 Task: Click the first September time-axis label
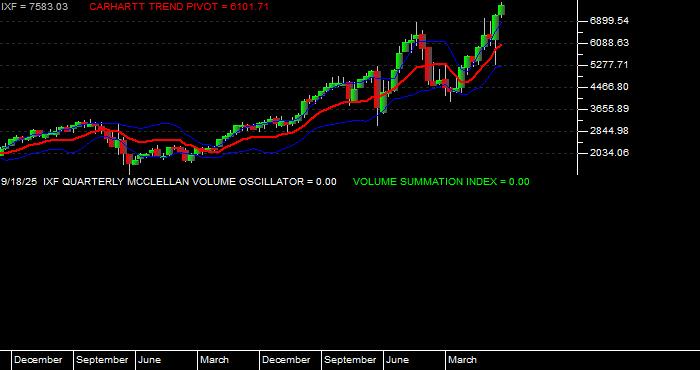[102, 360]
